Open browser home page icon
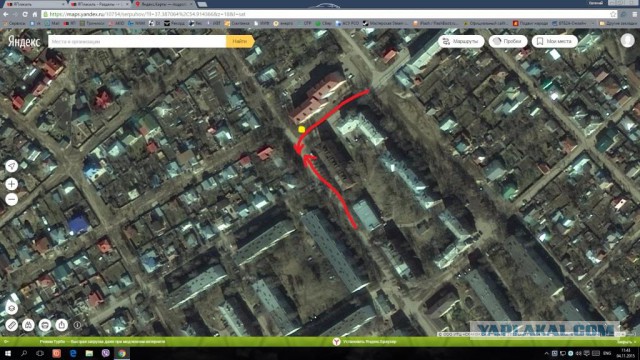Screen dimensions: 640x360 tap(35, 14)
